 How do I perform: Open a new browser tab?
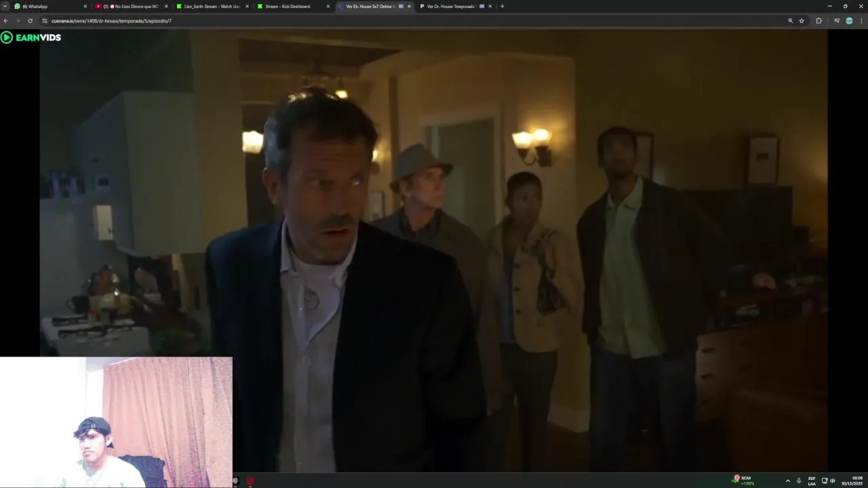coord(502,6)
